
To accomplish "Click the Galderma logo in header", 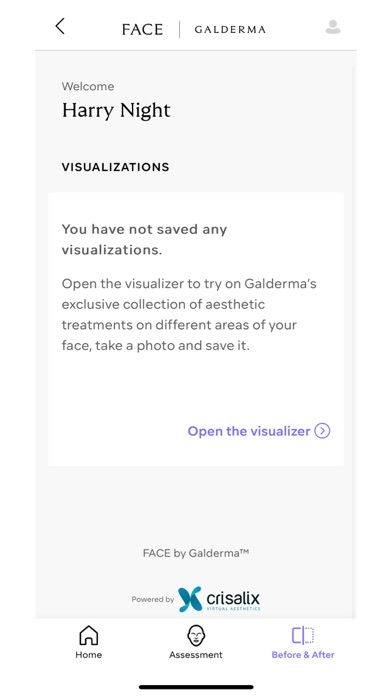I will point(230,30).
